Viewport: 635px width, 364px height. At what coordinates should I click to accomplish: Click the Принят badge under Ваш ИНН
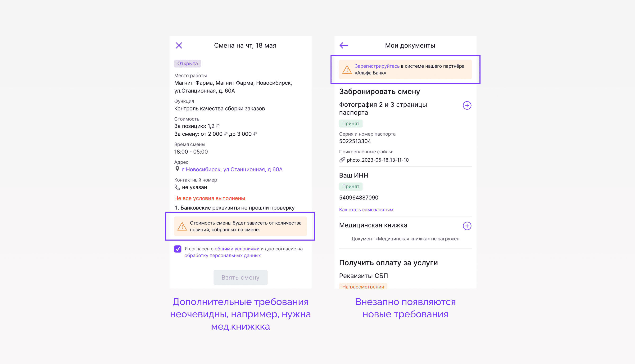pos(350,186)
